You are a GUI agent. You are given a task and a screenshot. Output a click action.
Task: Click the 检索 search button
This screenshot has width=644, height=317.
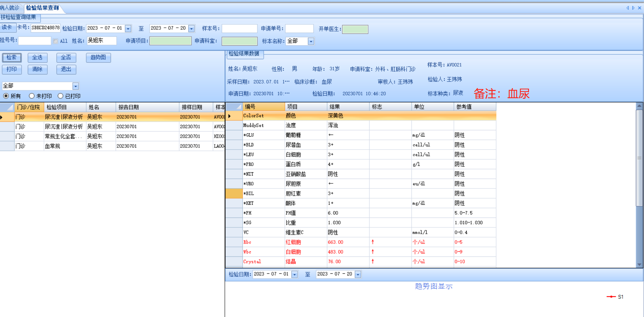[12, 58]
